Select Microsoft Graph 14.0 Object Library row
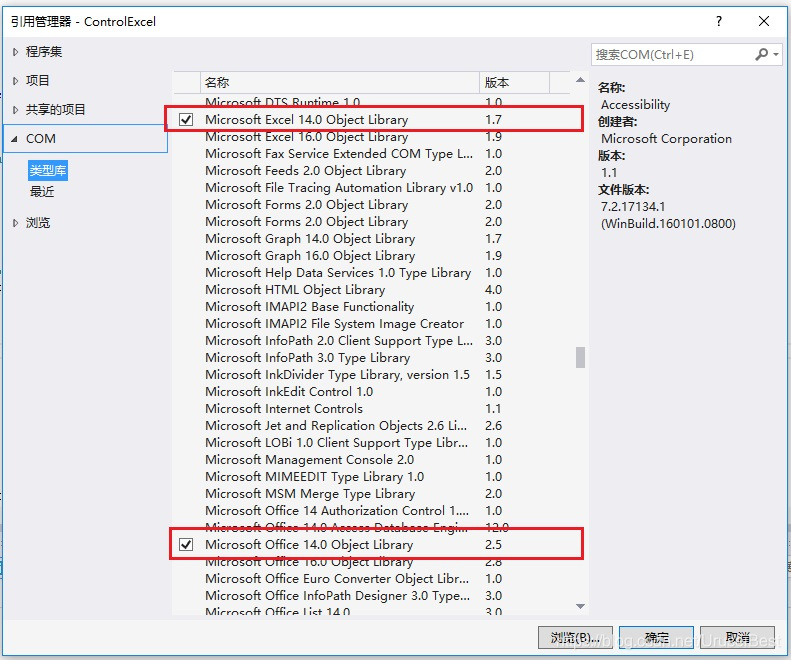The width and height of the screenshot is (791, 660). pyautogui.click(x=373, y=239)
